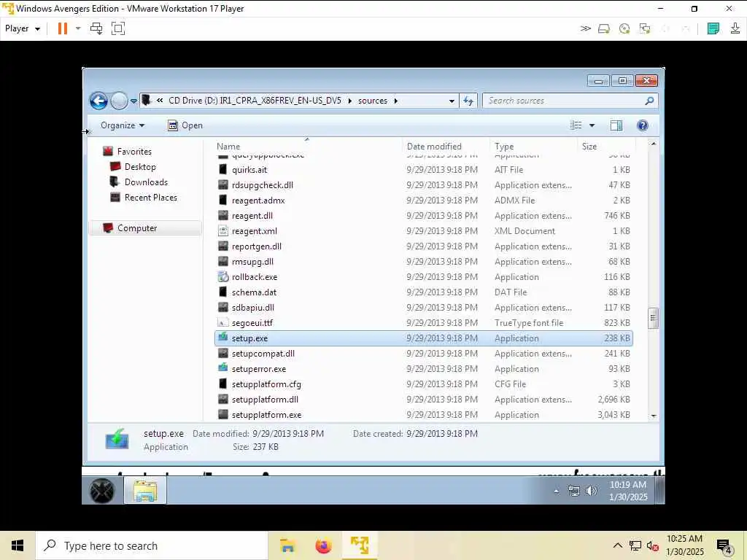
Task: Click setup.exe application icon
Action: pos(223,338)
